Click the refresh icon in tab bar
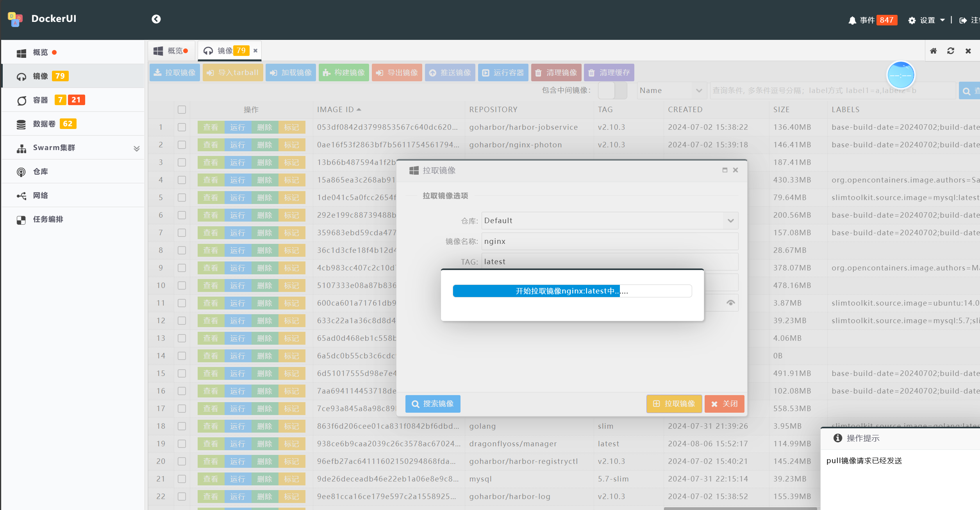This screenshot has height=510, width=980. coord(951,51)
